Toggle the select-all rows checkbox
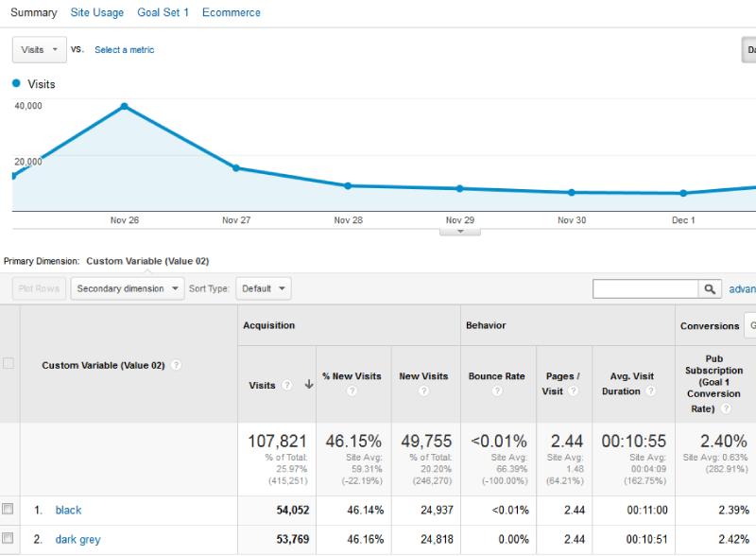Viewport: 756px width, 556px height. click(x=9, y=363)
